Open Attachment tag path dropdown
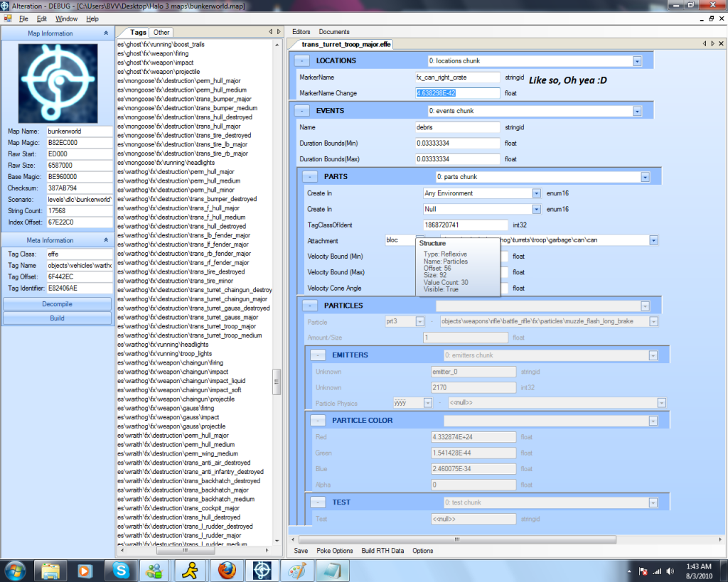 (x=654, y=240)
